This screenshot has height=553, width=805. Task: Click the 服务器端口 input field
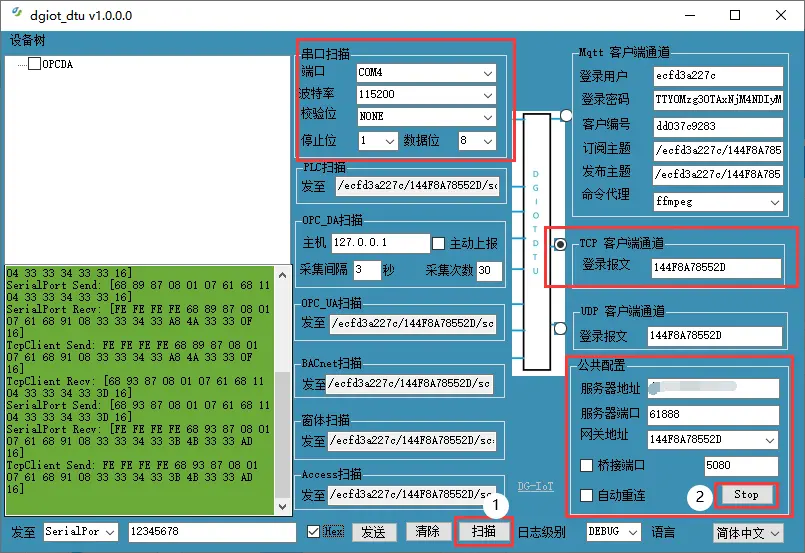(712, 415)
